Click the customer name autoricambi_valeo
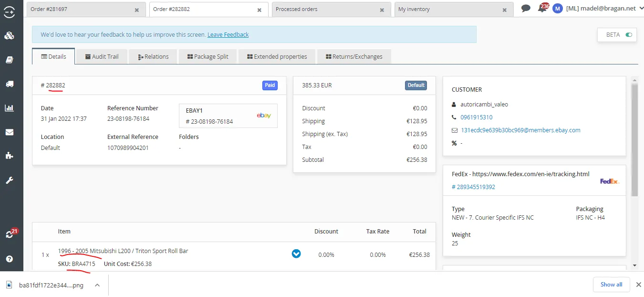This screenshot has width=644, height=297. [x=484, y=104]
